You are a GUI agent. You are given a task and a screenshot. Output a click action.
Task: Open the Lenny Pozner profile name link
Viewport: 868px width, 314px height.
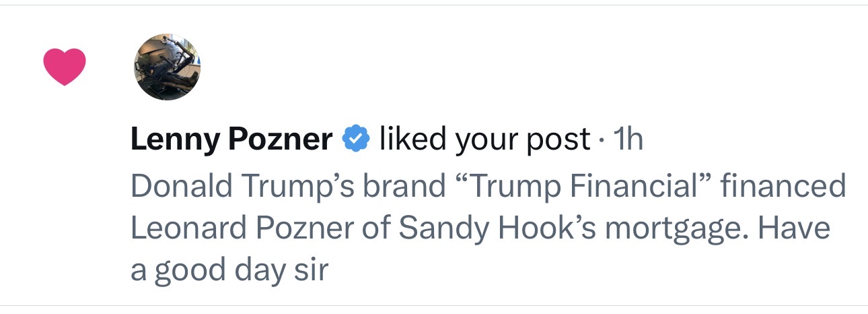tap(231, 139)
